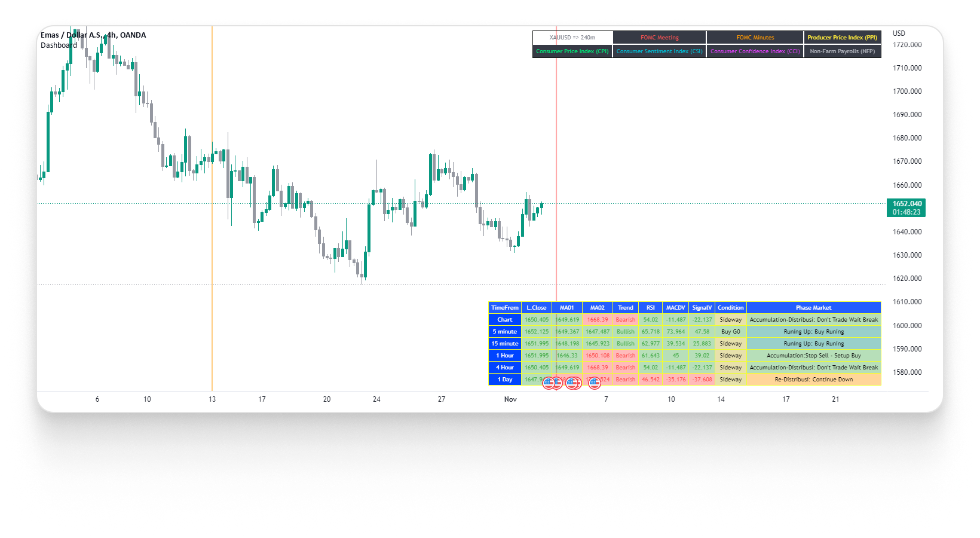The width and height of the screenshot is (980, 538).
Task: Click the Non-Farm Payrolls (NFP) legend cell
Action: coord(842,51)
